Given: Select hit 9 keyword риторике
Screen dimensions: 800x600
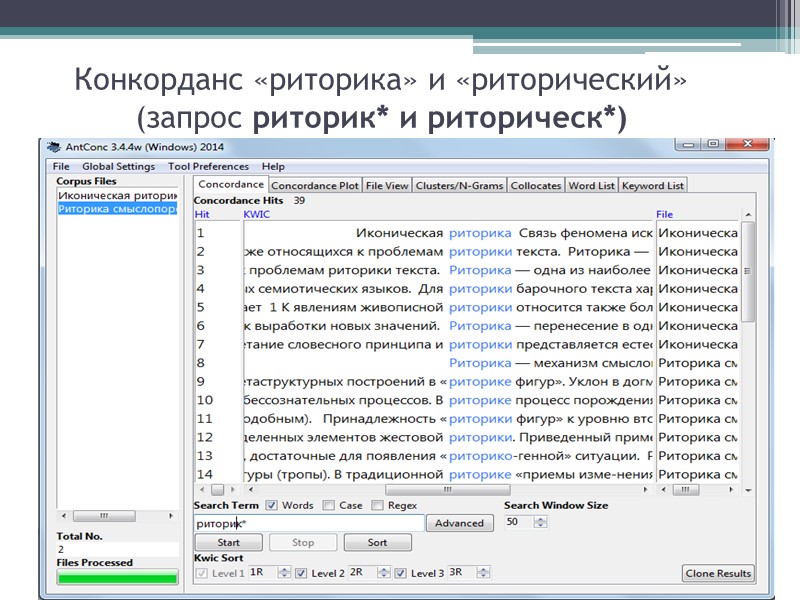Looking at the screenshot, I should point(480,382).
